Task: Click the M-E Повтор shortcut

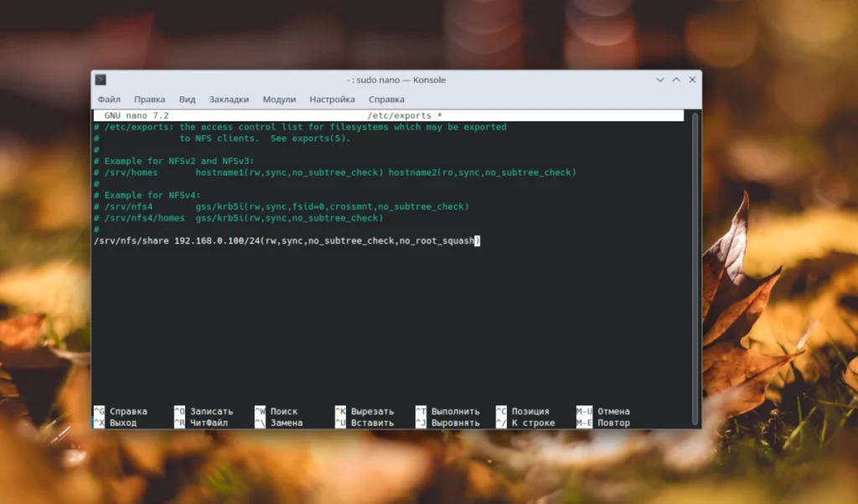Action: 603,423
